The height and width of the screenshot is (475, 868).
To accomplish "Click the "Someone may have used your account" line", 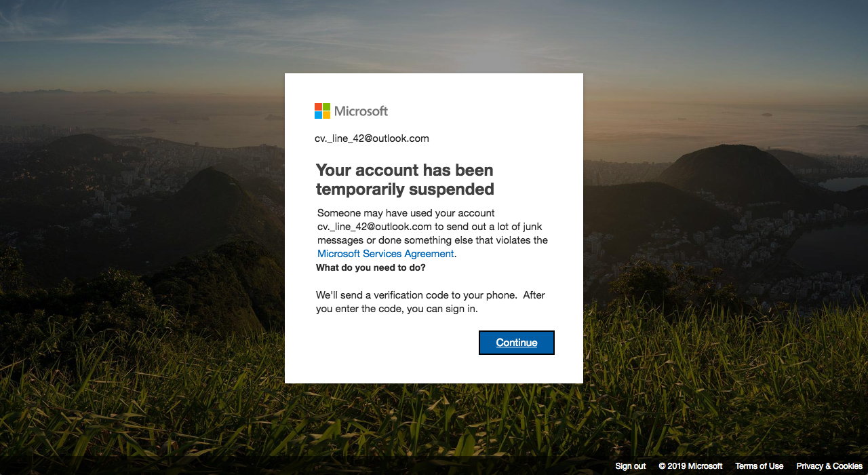I will coord(406,213).
